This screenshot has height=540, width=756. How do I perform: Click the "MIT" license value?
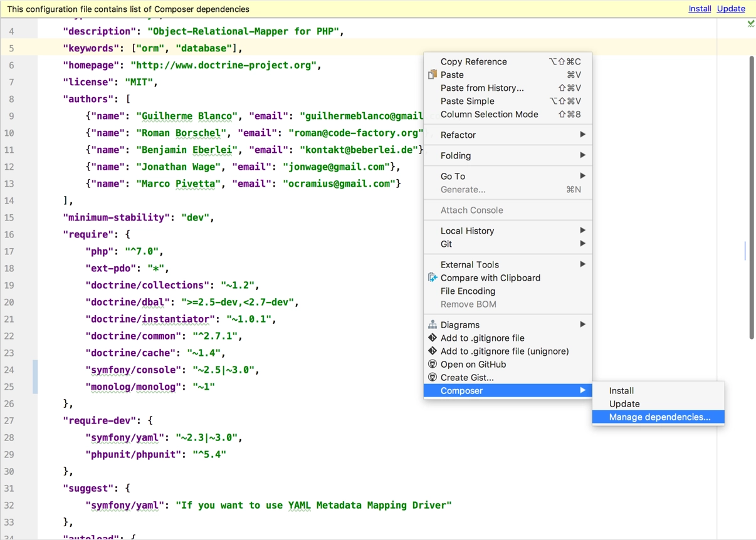click(x=139, y=82)
